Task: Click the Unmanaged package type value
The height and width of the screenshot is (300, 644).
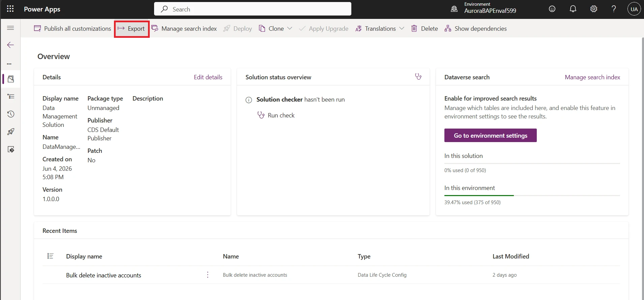Action: (x=103, y=108)
